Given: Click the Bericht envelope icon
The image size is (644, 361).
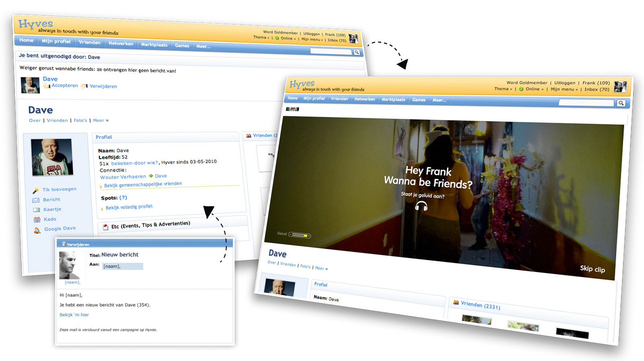Looking at the screenshot, I should [x=36, y=200].
